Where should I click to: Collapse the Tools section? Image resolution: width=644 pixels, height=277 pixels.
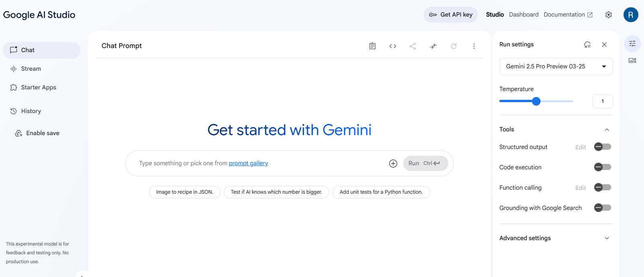(x=607, y=129)
